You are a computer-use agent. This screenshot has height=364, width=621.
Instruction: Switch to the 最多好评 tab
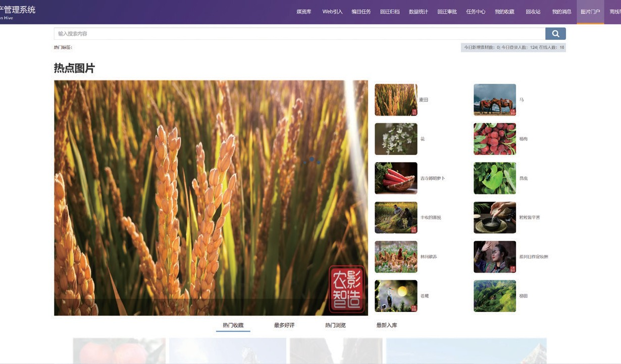(x=284, y=325)
